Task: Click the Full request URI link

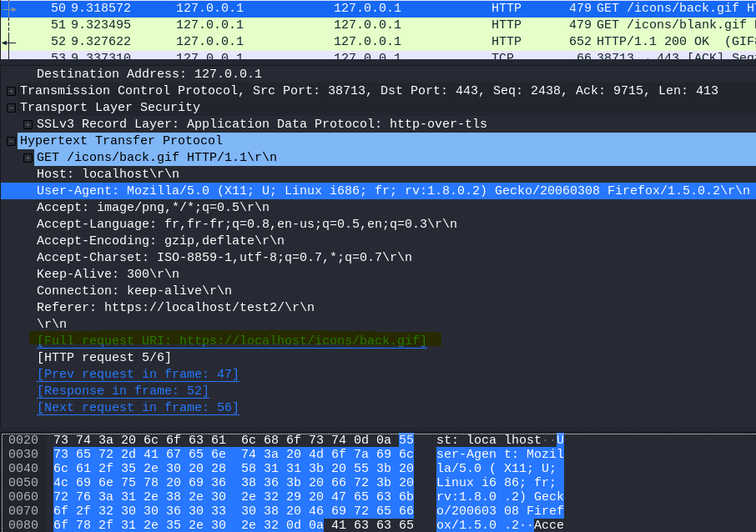Action: point(232,341)
